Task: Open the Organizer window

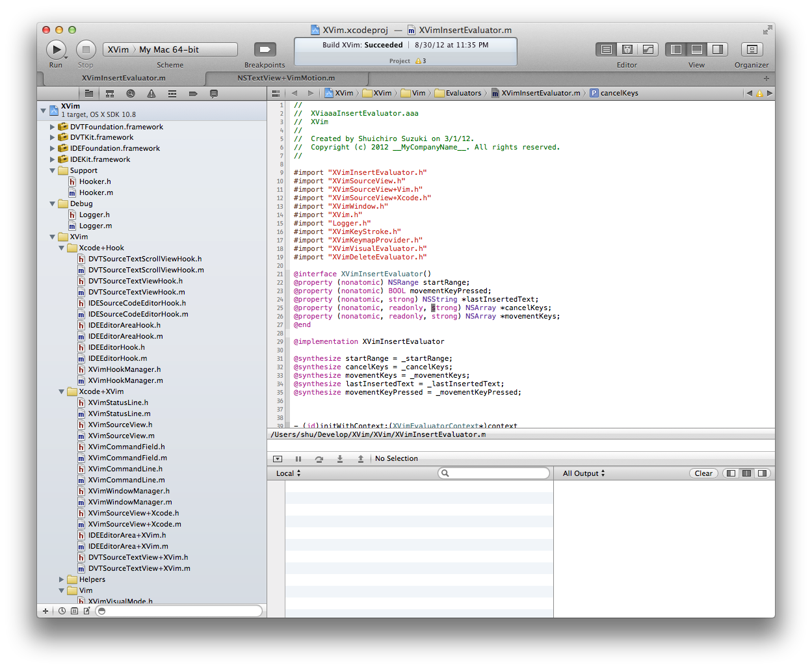Action: [752, 49]
